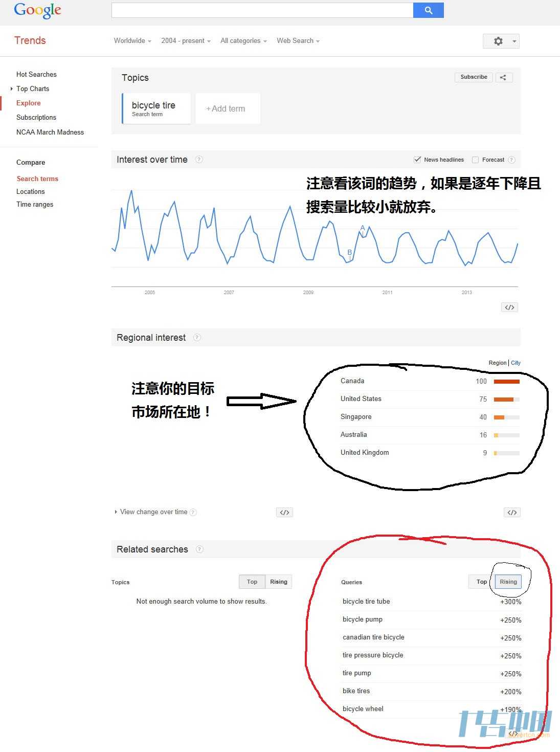Open the All categories dropdown
The height and width of the screenshot is (752, 560).
[x=243, y=41]
